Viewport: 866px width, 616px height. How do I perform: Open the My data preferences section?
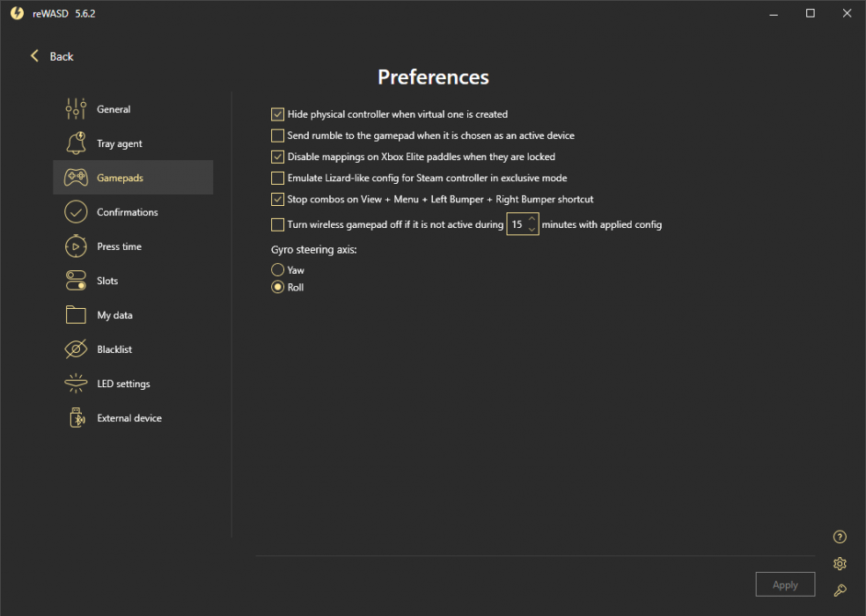pyautogui.click(x=114, y=315)
